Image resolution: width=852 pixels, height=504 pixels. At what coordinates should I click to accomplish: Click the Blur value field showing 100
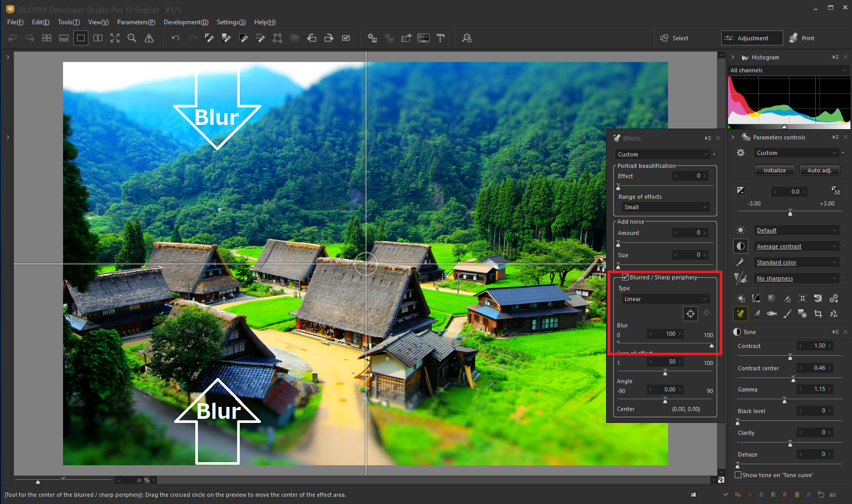tap(665, 334)
